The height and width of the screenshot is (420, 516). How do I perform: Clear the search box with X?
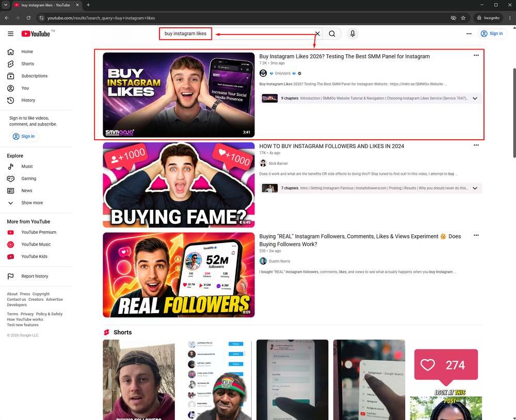click(317, 34)
